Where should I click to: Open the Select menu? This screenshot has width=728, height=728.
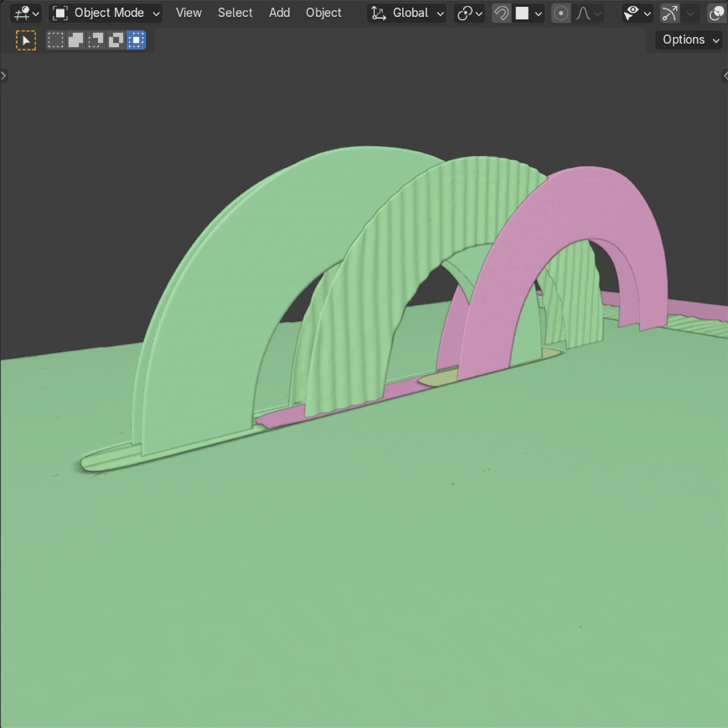235,13
